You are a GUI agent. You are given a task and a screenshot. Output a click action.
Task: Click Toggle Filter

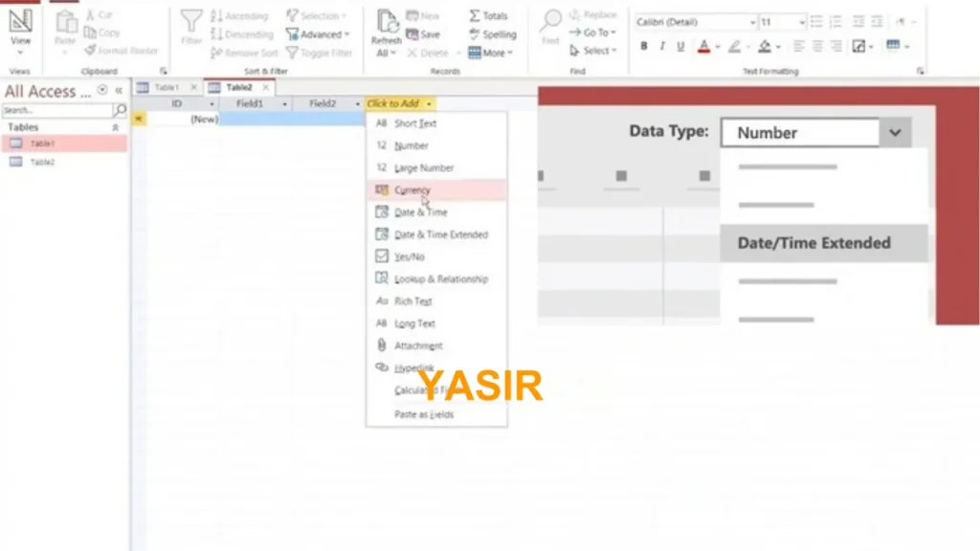click(320, 53)
